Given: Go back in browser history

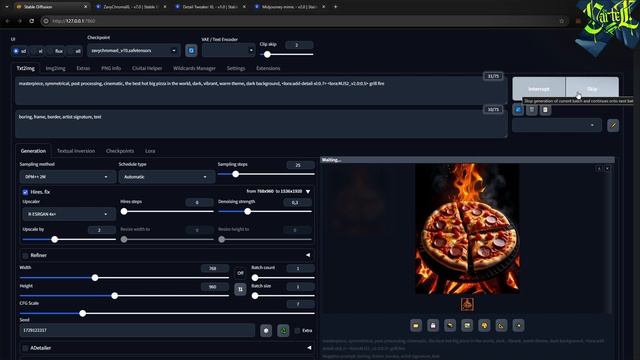Looking at the screenshot, I should pyautogui.click(x=7, y=21).
